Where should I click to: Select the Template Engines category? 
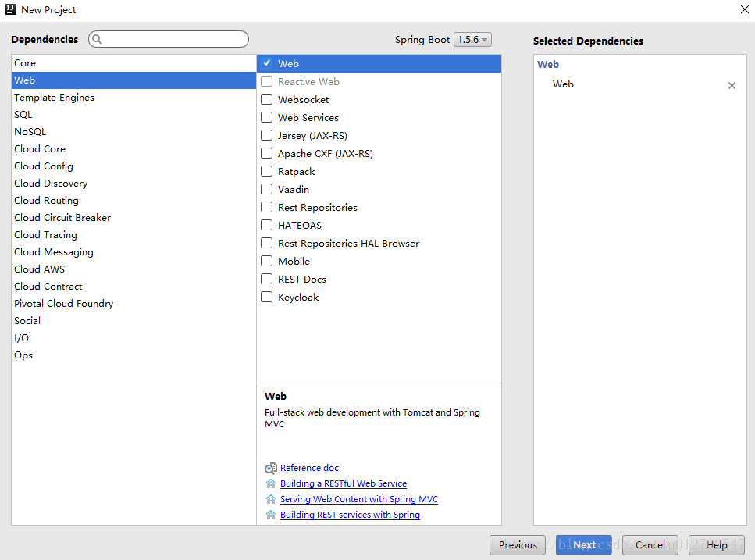click(134, 98)
